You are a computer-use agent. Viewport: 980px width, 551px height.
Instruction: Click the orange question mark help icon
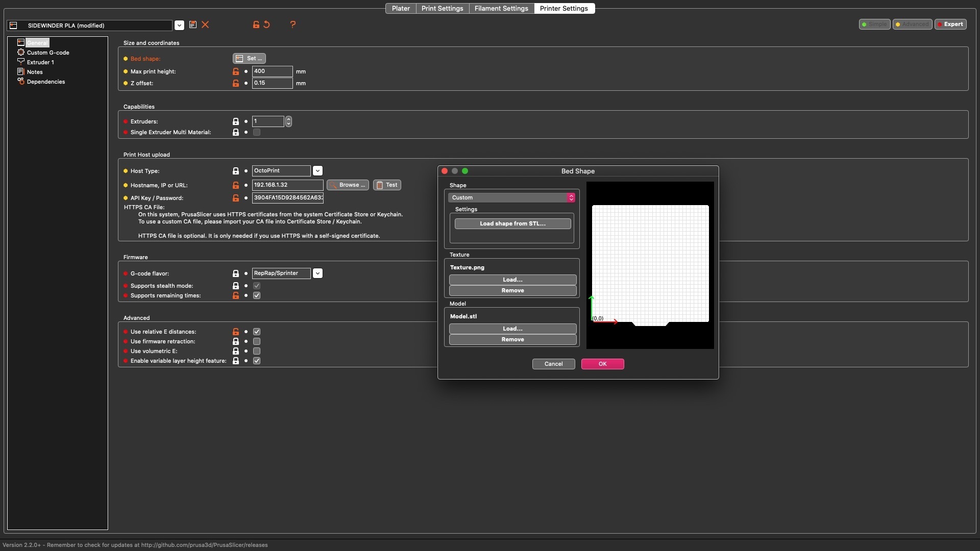[292, 24]
